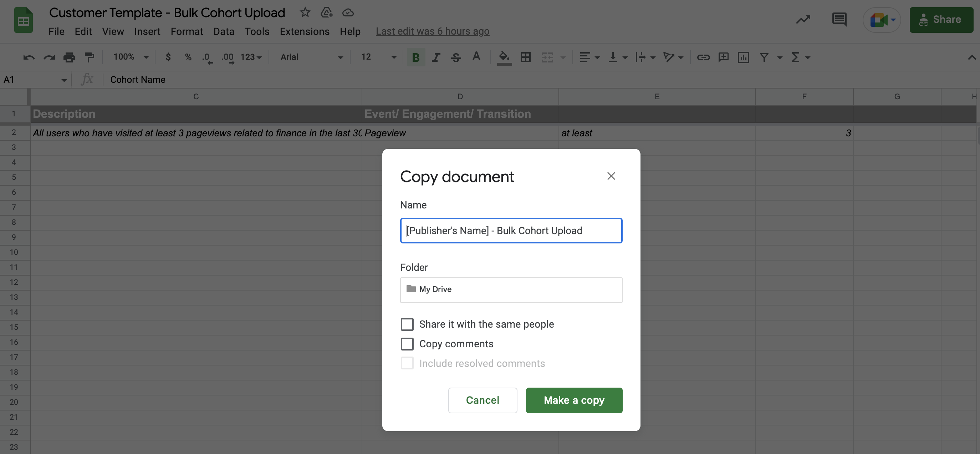Screen dimensions: 980x454
Task: Click the redo icon in toolbar
Action: pos(49,57)
